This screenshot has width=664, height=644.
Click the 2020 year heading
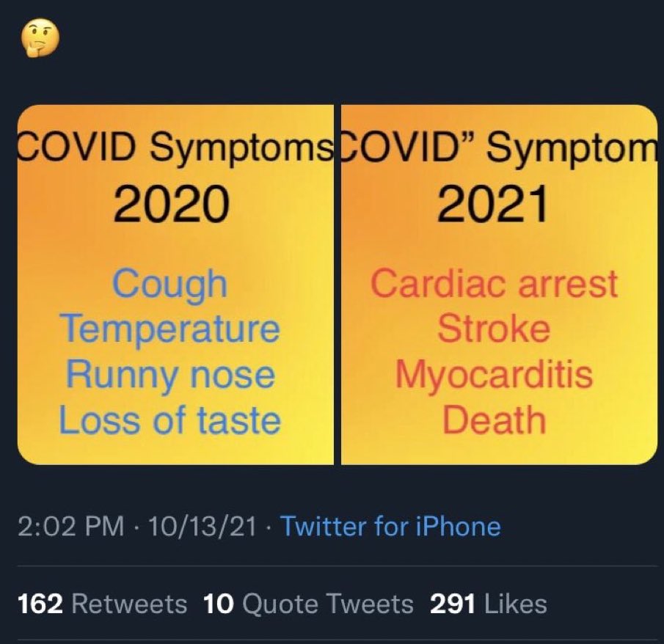[x=169, y=205]
